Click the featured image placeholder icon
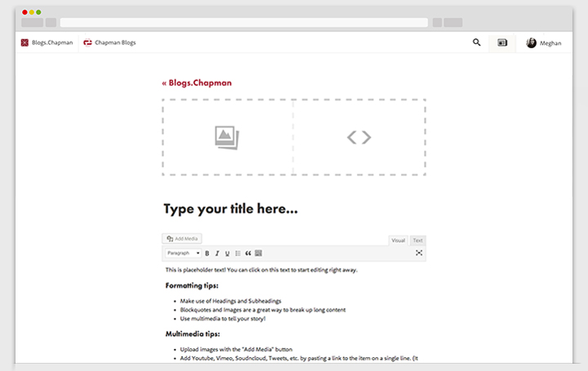 tap(227, 137)
